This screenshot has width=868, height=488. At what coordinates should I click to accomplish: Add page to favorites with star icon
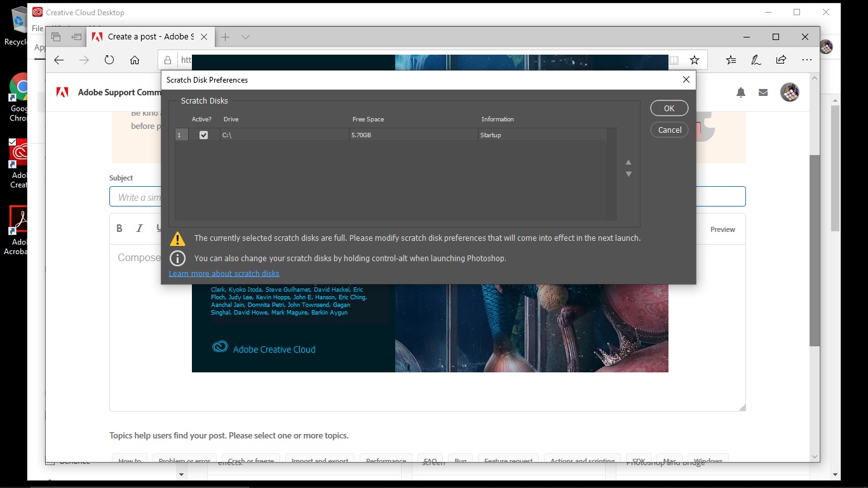tap(694, 60)
